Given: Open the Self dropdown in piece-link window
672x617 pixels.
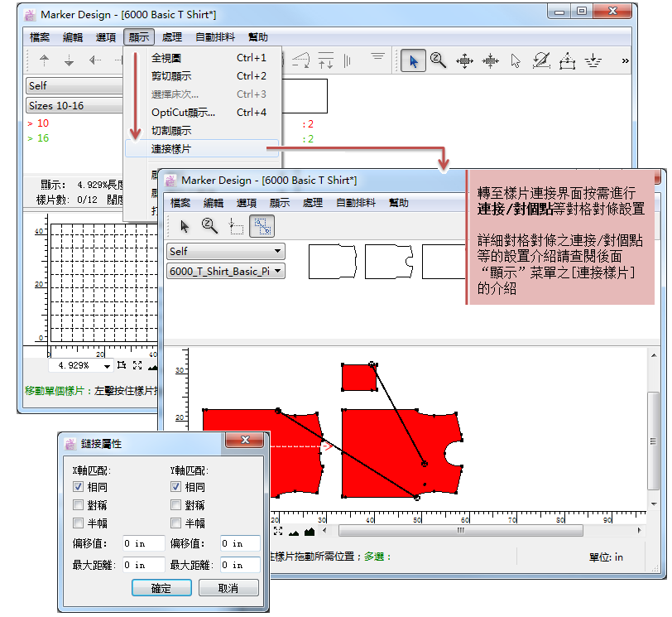Looking at the screenshot, I should pos(225,251).
